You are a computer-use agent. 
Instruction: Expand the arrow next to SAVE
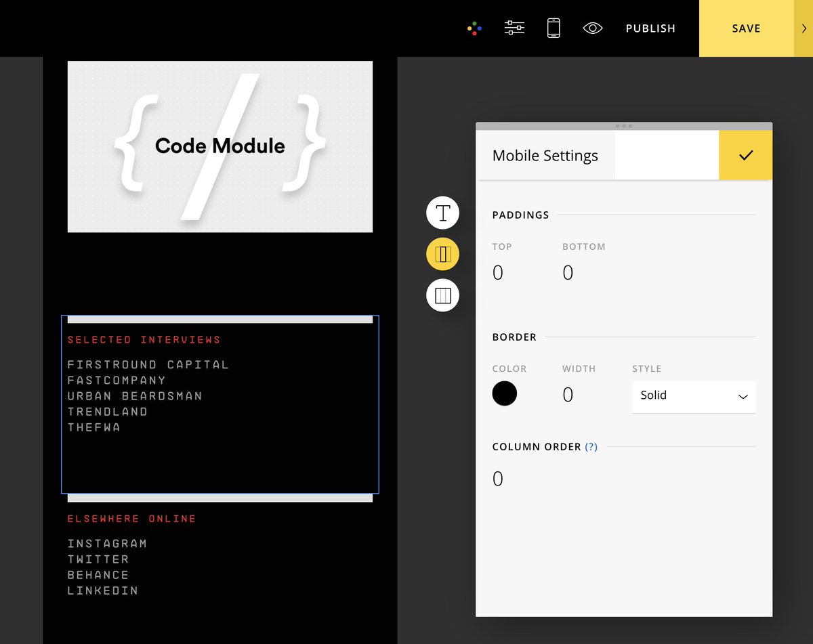click(804, 28)
